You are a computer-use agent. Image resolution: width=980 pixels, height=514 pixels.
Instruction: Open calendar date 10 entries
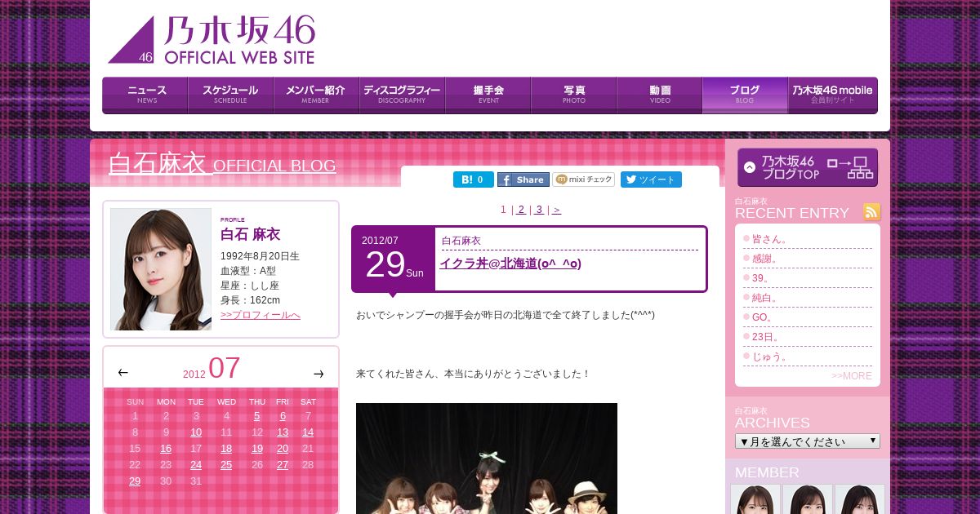click(x=196, y=432)
